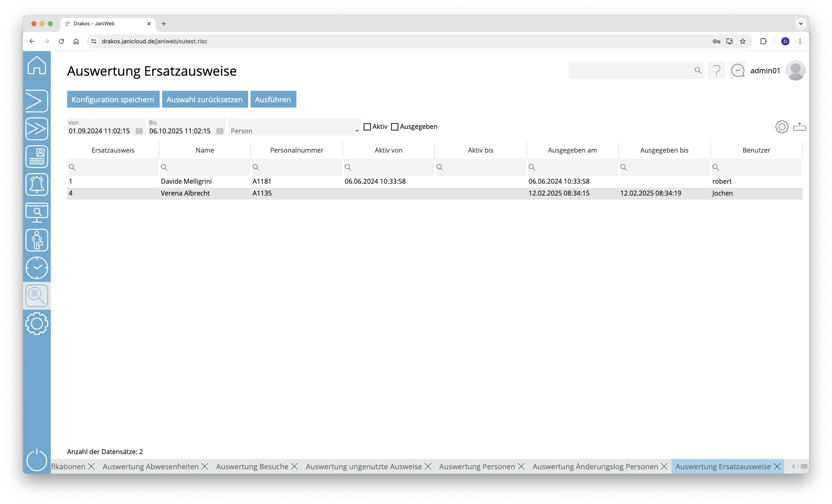Click the power logout icon
This screenshot has width=832, height=504.
coord(37,460)
